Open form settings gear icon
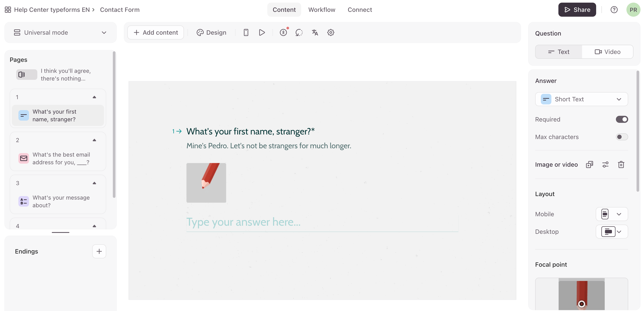 click(331, 32)
